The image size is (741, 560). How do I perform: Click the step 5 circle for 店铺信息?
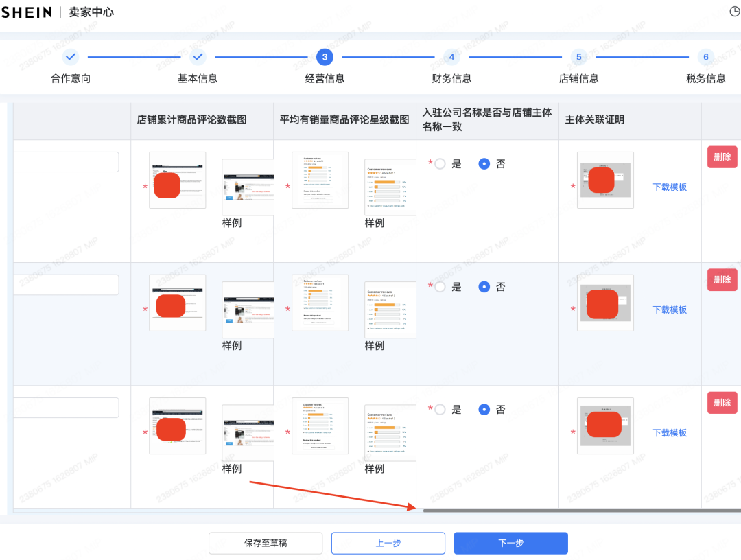point(578,57)
